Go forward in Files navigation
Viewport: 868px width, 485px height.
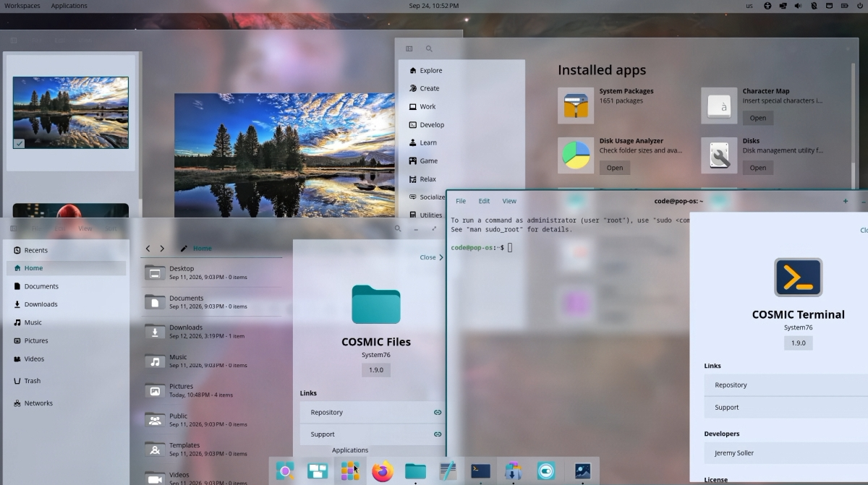point(162,249)
